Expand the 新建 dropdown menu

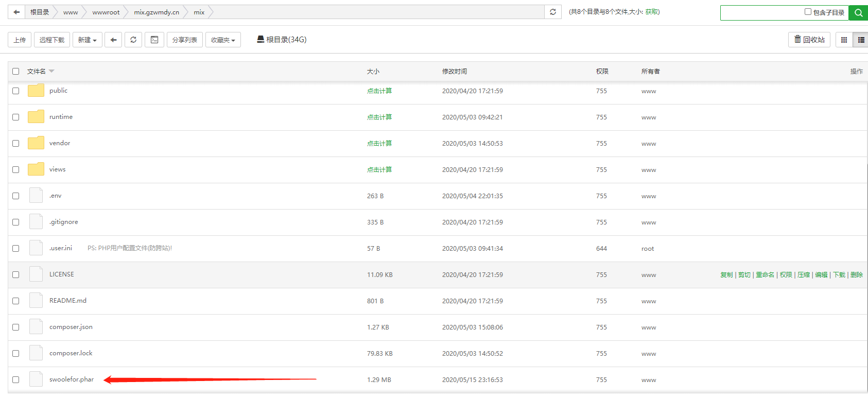[x=87, y=40]
